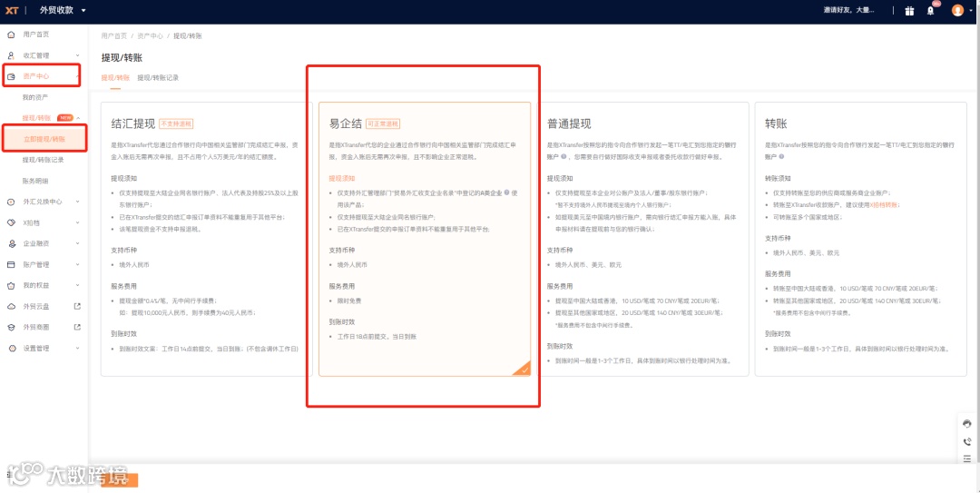The height and width of the screenshot is (493, 980).
Task: Click 限时免费 under 易企结 服务费用
Action: click(x=349, y=301)
